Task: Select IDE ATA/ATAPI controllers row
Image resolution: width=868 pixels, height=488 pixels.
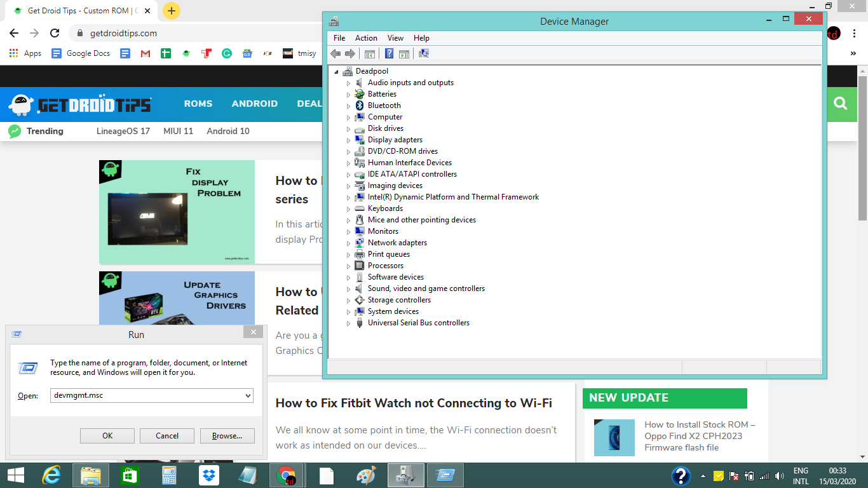Action: click(x=412, y=174)
